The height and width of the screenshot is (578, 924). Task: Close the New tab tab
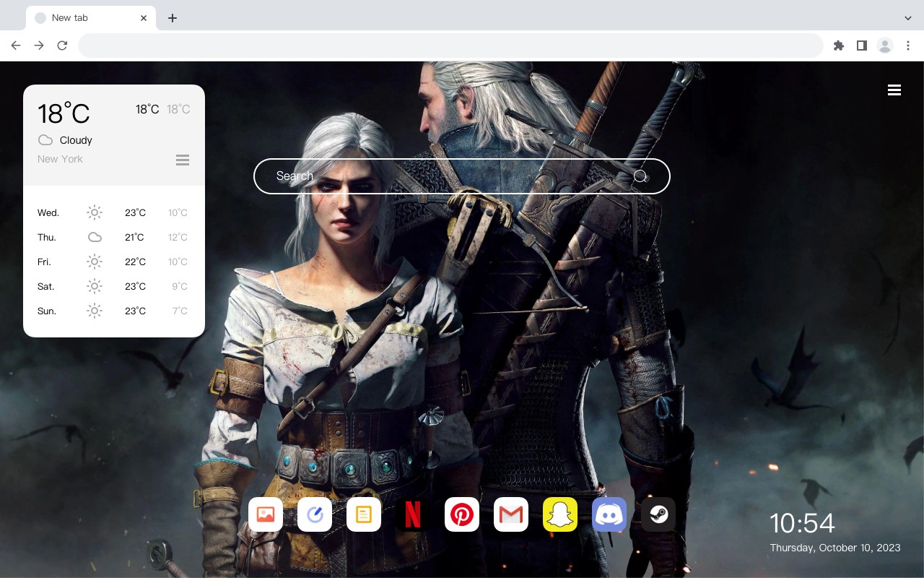(x=144, y=18)
